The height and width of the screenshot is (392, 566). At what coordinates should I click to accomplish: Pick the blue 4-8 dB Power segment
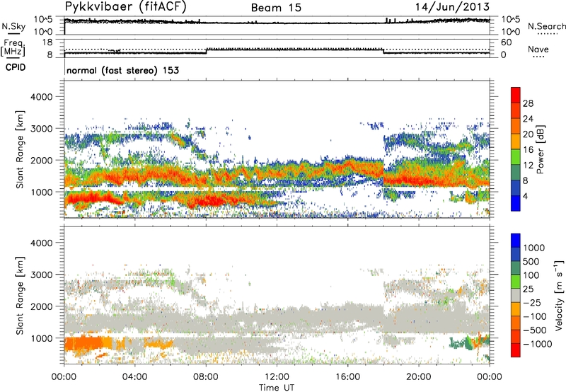click(x=516, y=188)
